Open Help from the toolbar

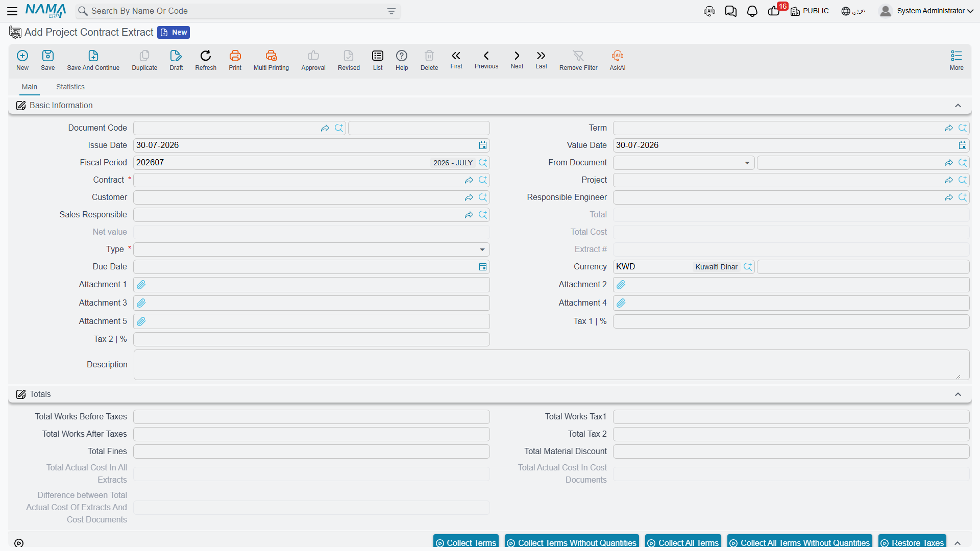(x=402, y=60)
